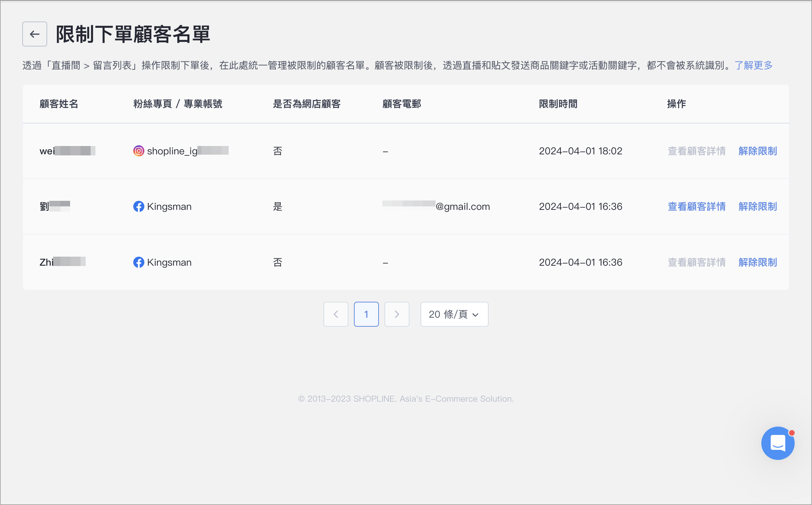The width and height of the screenshot is (812, 505).
Task: Go to previous page arrow
Action: 336,314
